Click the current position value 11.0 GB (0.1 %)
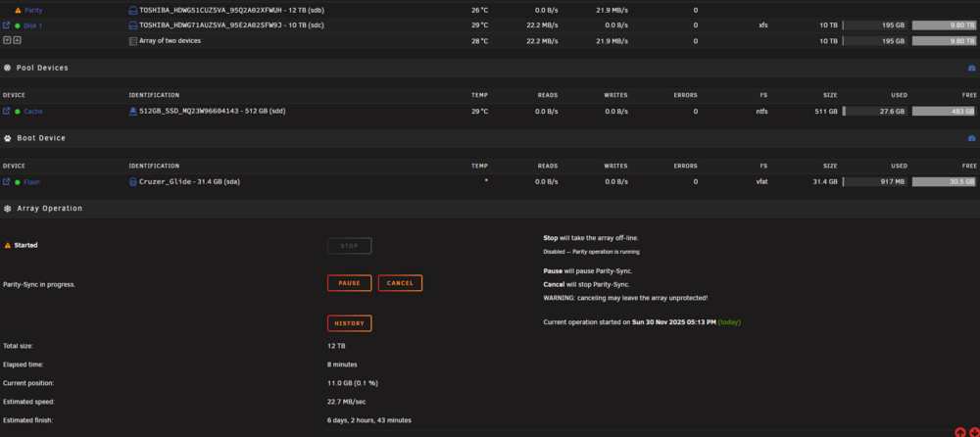Screen dimensions: 980x437 click(x=353, y=383)
